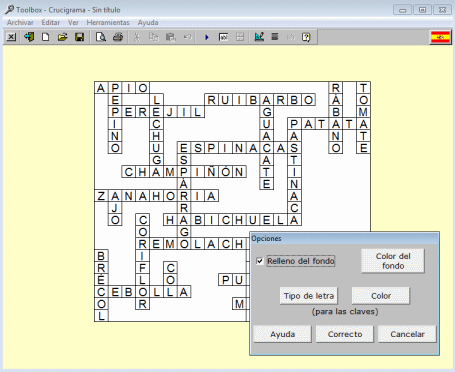Click the Tipo de letra button
This screenshot has height=372, width=455.
(309, 296)
